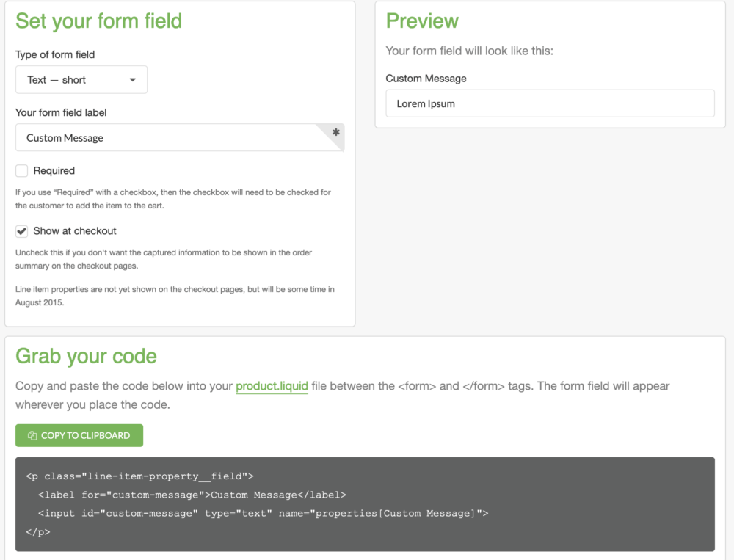This screenshot has height=560, width=734.
Task: Click 'Your form field will look like this:' text
Action: [x=470, y=51]
